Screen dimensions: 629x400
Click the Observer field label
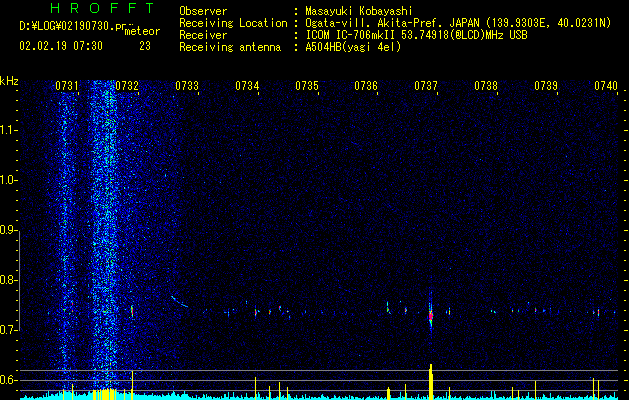[x=203, y=11]
